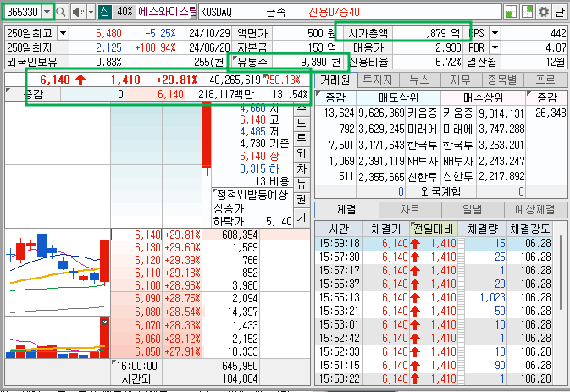This screenshot has height=392, width=570.
Task: Open the PBR dropdown arrow
Action: pos(495,47)
